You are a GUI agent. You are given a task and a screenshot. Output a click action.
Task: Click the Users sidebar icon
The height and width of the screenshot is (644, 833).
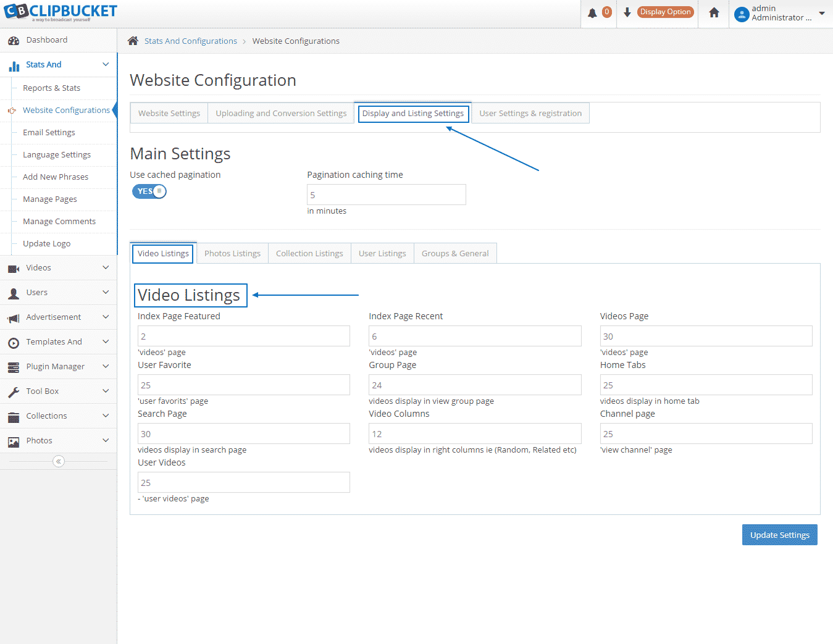14,292
